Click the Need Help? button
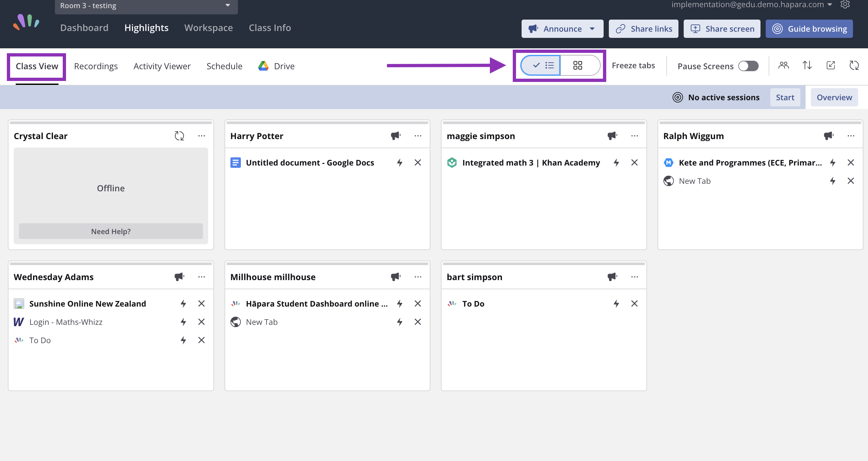Viewport: 868px width, 461px height. coord(111,231)
